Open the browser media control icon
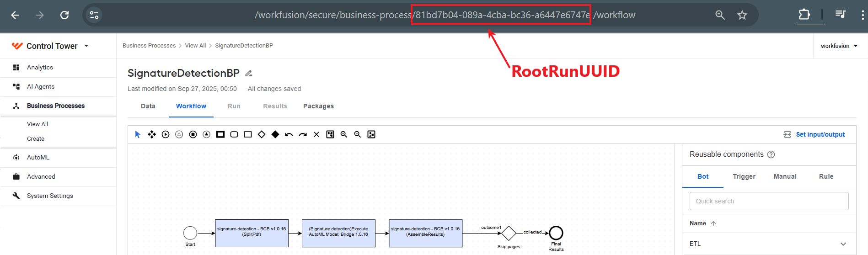Viewport: 868px width, 255px height. click(x=841, y=15)
